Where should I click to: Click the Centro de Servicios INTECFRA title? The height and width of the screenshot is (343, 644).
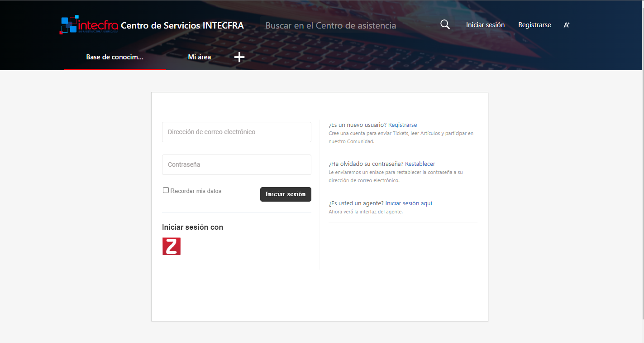(182, 25)
